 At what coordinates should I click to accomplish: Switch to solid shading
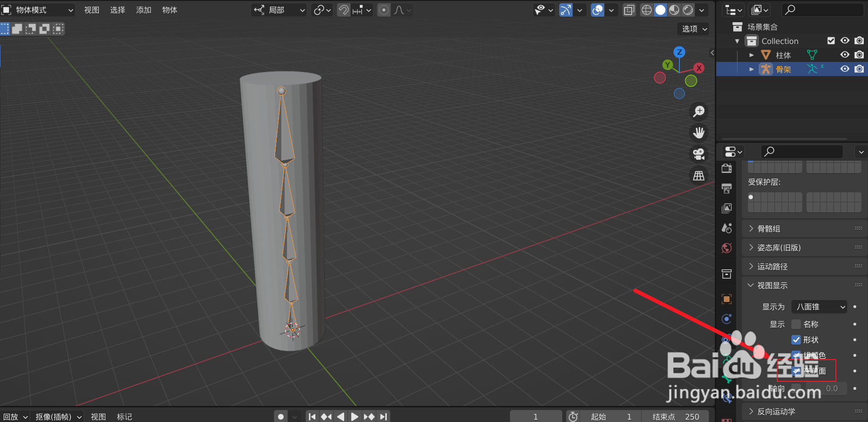click(x=660, y=10)
